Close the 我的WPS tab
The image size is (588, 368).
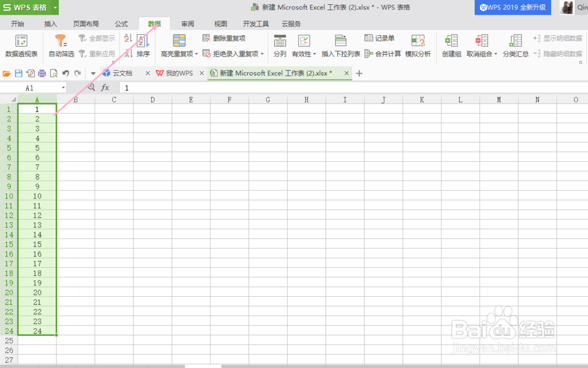pos(202,73)
